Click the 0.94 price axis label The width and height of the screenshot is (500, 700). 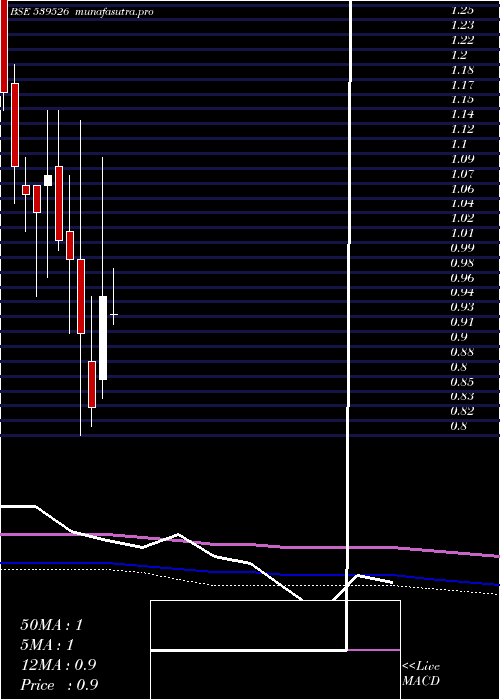click(x=462, y=292)
